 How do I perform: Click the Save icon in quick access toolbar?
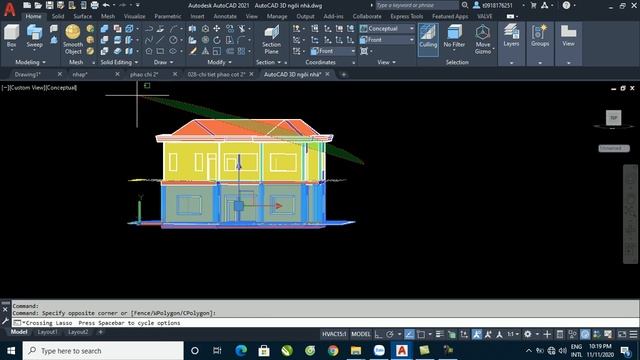pyautogui.click(x=49, y=5)
